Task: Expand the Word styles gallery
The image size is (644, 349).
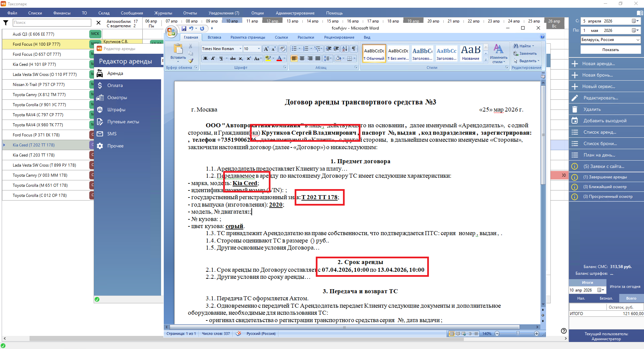Action: coord(486,60)
